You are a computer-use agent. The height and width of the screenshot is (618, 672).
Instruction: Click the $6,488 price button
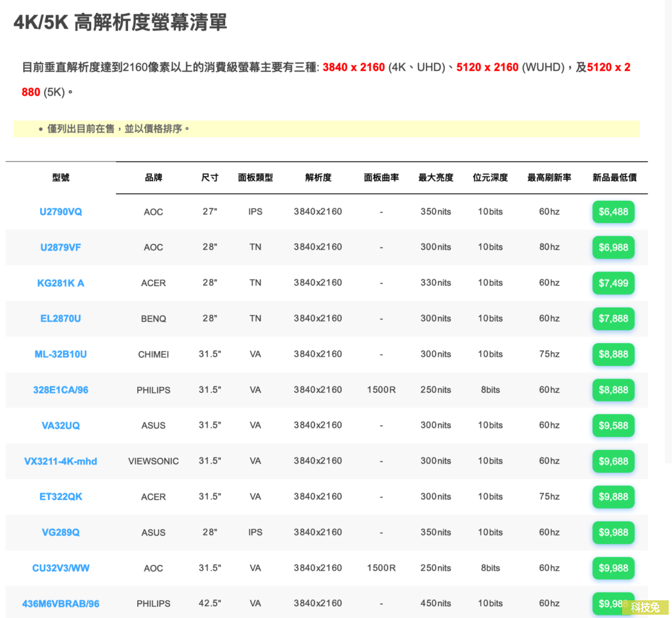[614, 212]
